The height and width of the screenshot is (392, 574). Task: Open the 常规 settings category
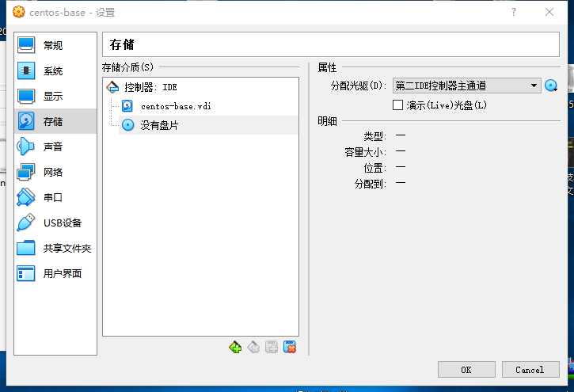(x=55, y=45)
